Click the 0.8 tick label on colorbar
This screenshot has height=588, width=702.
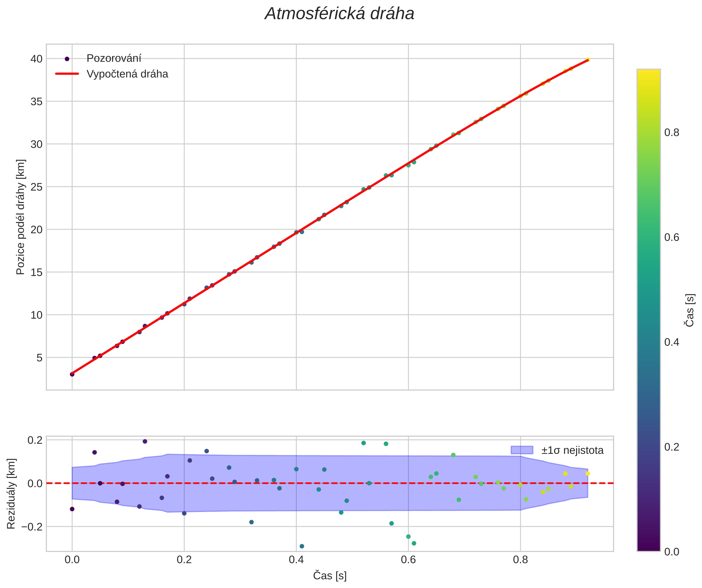[x=671, y=133]
